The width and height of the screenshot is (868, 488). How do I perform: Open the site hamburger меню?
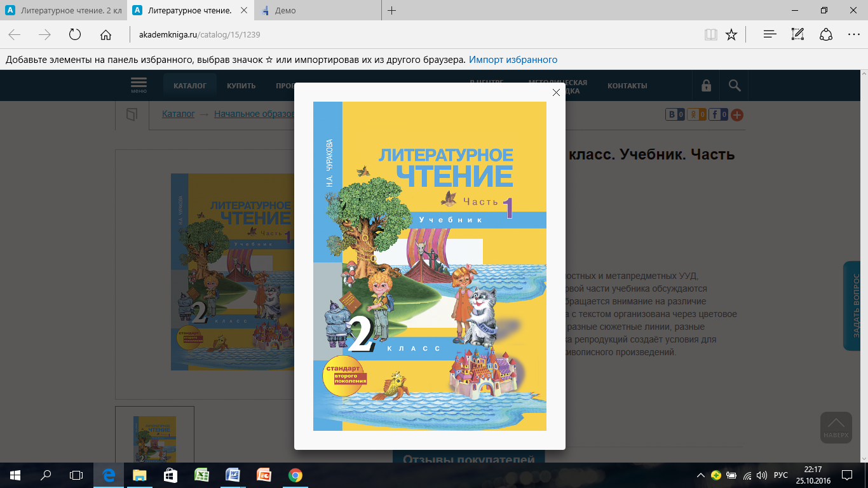(139, 85)
